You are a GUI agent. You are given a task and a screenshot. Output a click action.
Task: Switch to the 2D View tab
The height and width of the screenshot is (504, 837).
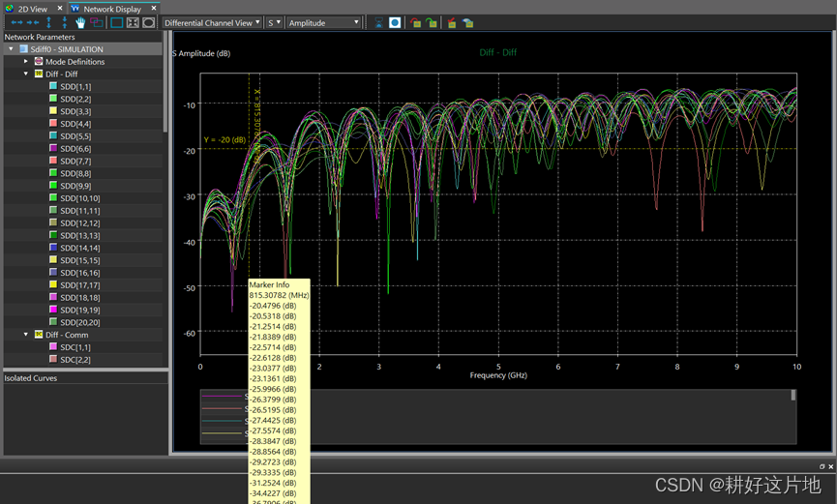click(x=33, y=9)
